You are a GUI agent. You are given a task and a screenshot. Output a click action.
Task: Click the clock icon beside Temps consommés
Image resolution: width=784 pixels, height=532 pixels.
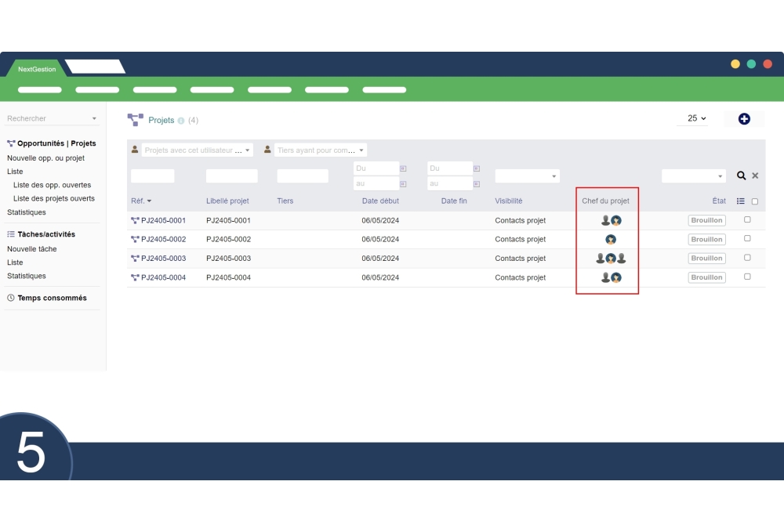coord(11,299)
